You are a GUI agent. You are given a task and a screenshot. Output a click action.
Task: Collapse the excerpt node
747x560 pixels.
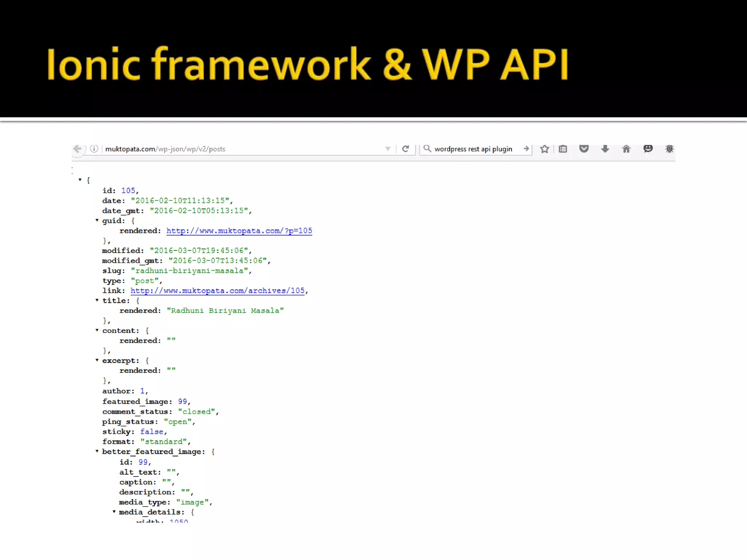pyautogui.click(x=97, y=360)
